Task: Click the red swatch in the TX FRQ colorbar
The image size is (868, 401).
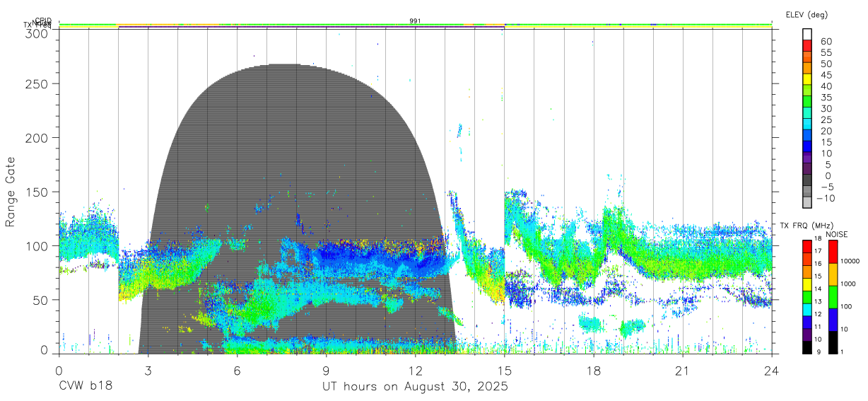Action: pos(807,246)
